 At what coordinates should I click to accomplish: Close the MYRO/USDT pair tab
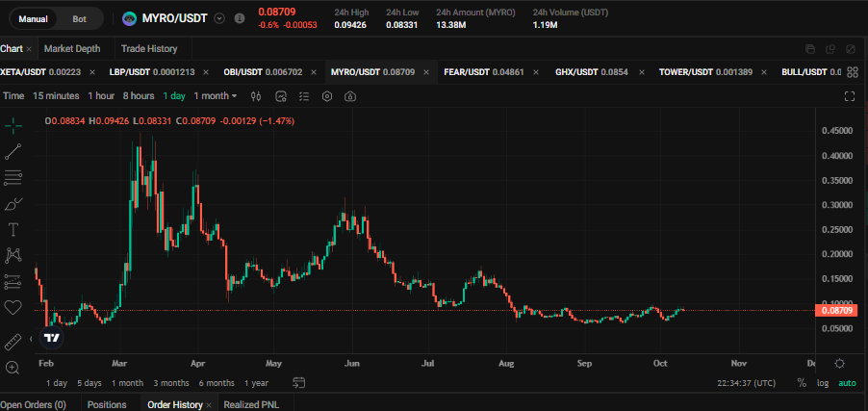click(x=426, y=72)
